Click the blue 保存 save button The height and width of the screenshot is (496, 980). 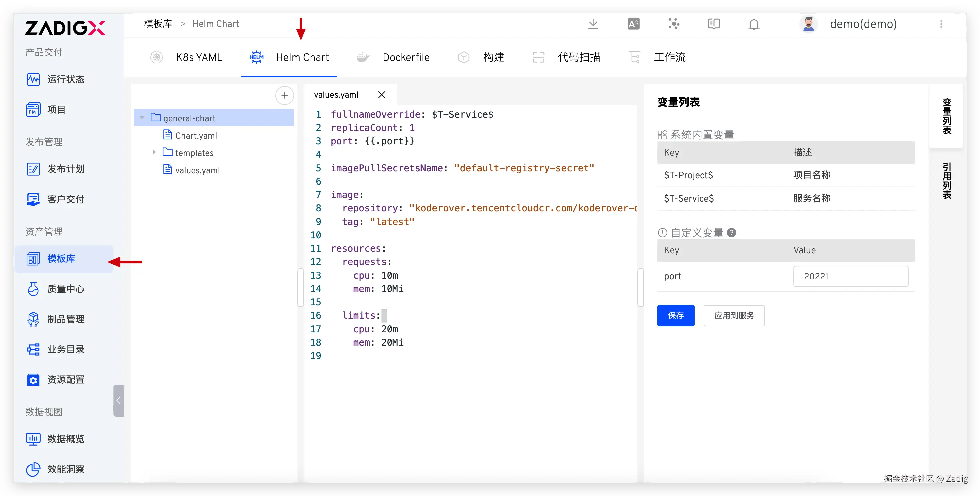pyautogui.click(x=675, y=315)
